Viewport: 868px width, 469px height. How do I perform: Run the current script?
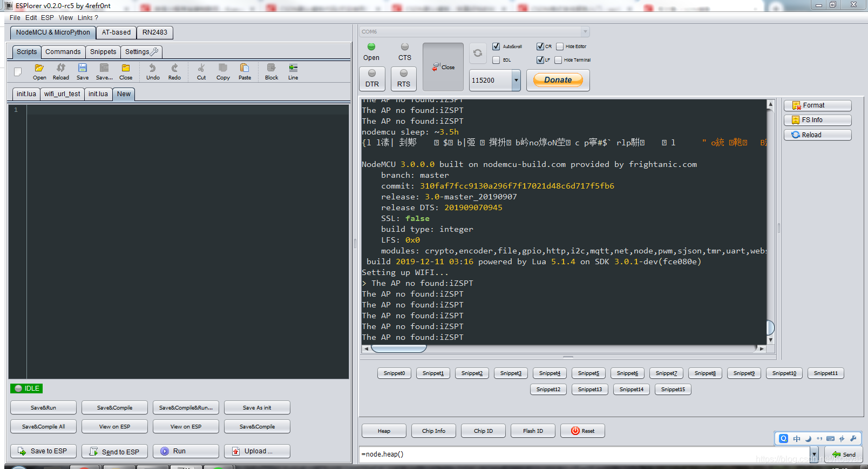(x=186, y=451)
